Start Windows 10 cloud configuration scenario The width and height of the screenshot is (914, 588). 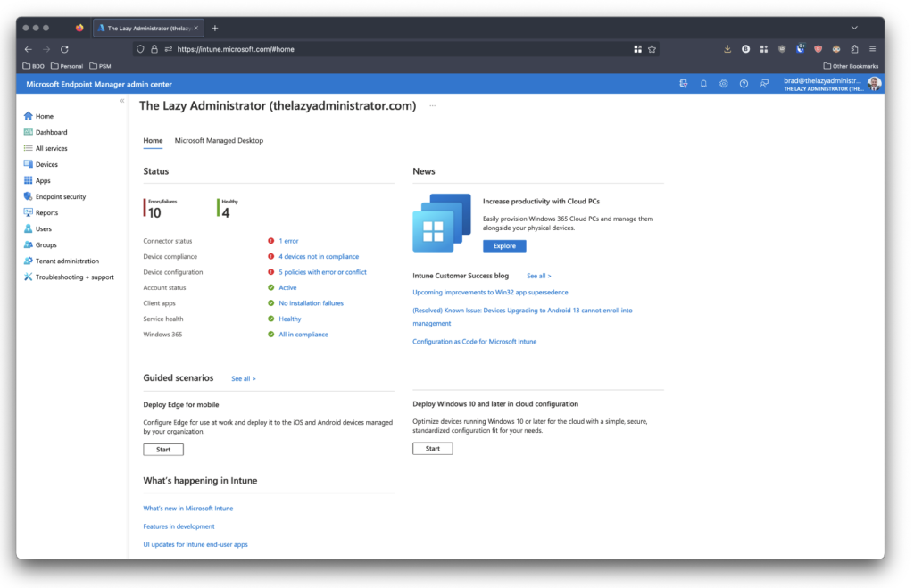433,448
